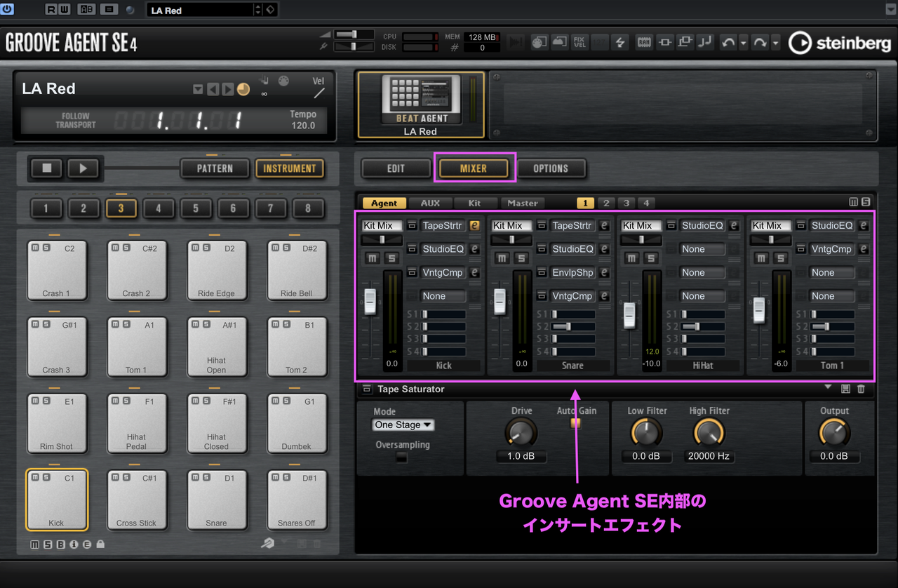Select the Crash 1 drum pad
898x588 pixels.
(x=57, y=270)
